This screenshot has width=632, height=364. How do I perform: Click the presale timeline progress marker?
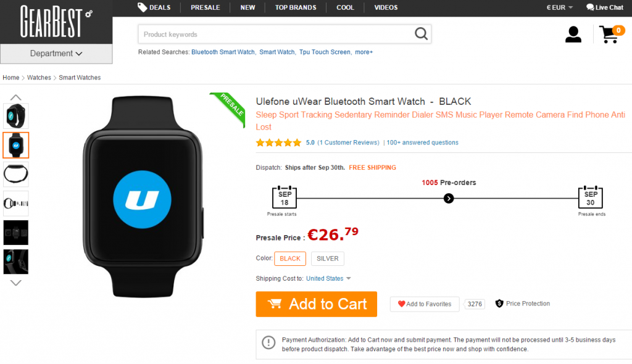tap(449, 198)
